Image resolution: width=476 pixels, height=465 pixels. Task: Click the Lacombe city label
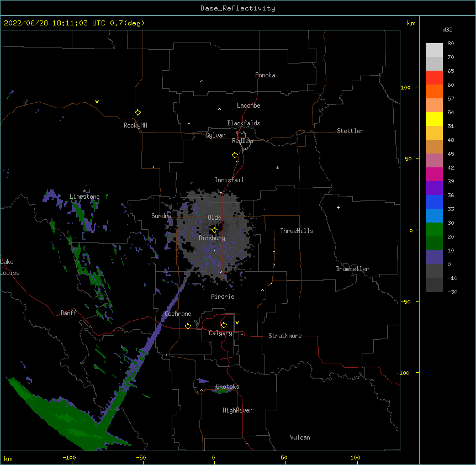(x=248, y=105)
